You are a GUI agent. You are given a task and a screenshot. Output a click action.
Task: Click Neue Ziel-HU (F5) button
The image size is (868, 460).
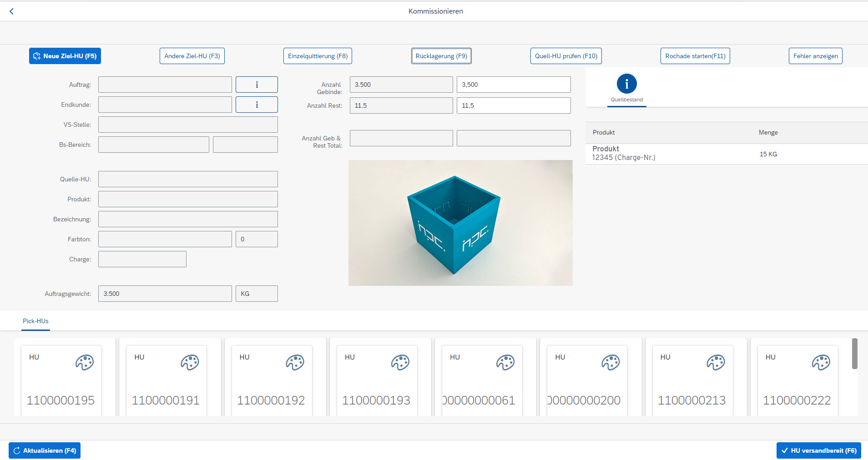[x=65, y=56]
